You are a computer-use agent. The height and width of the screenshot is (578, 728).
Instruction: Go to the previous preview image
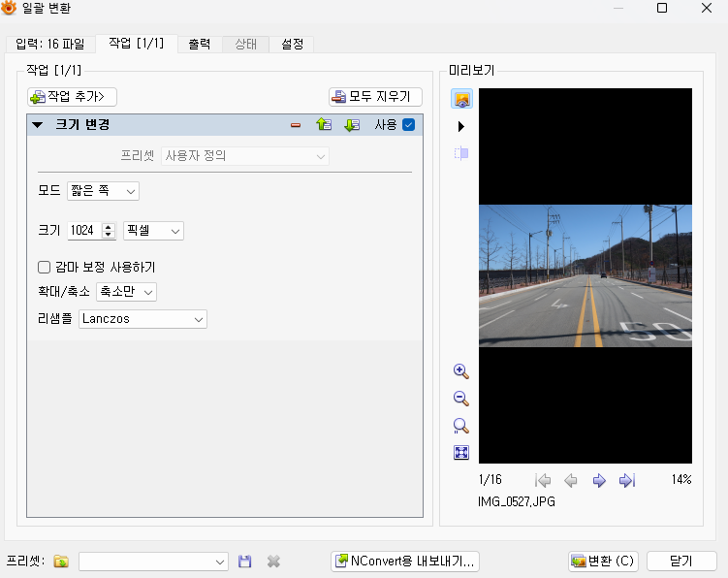tap(571, 480)
